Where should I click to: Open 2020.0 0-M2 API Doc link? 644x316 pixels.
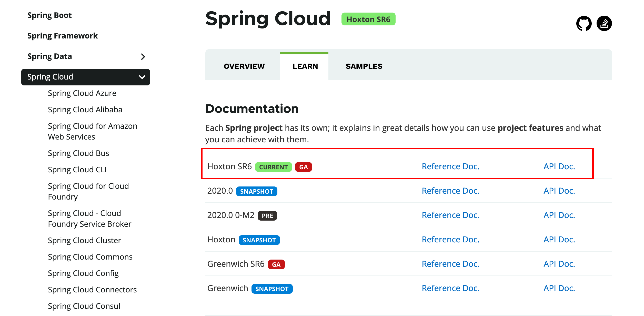[x=559, y=215]
